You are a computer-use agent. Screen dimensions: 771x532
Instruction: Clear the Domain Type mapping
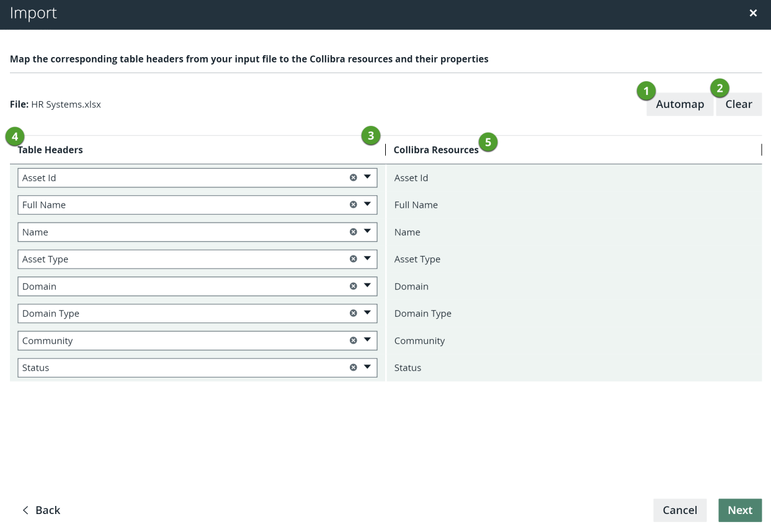tap(354, 313)
